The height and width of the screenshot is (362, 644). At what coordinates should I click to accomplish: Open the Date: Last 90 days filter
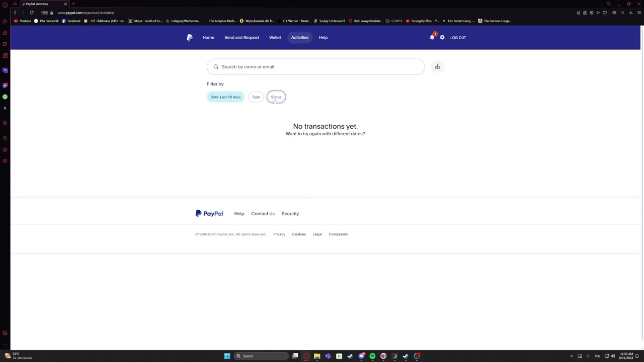[225, 97]
